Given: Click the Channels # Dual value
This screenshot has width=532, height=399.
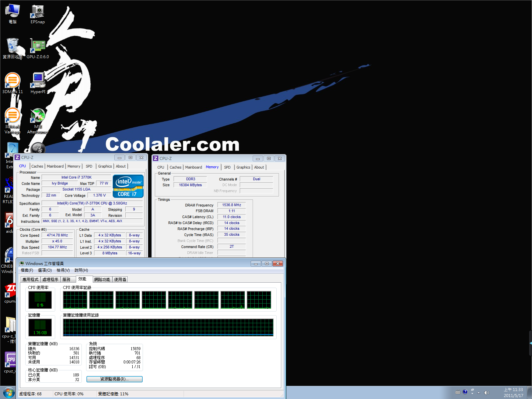Looking at the screenshot, I should click(256, 179).
